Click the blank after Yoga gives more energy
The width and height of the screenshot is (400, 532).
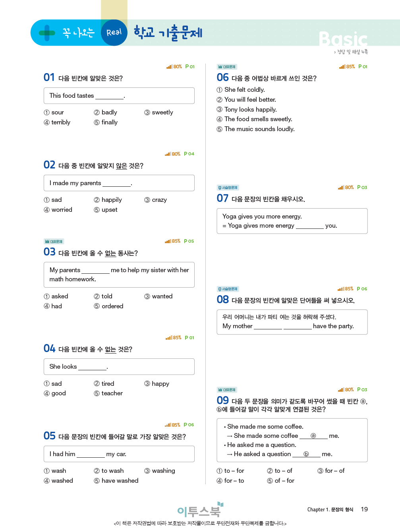[309, 226]
